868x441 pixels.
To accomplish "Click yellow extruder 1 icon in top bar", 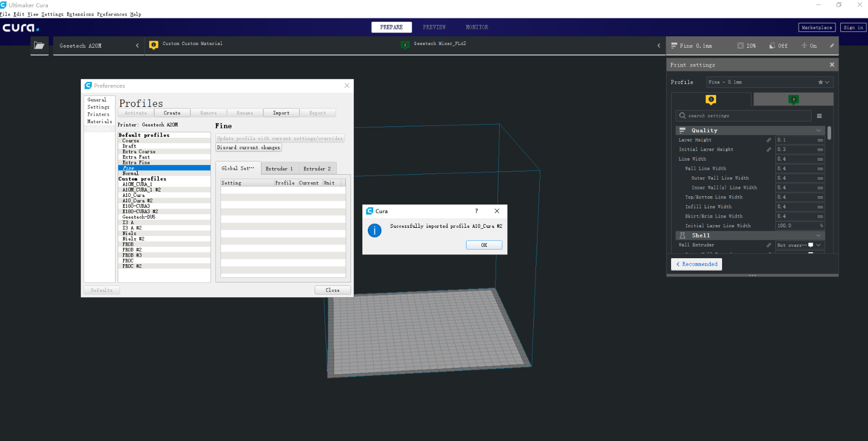I will click(x=154, y=45).
